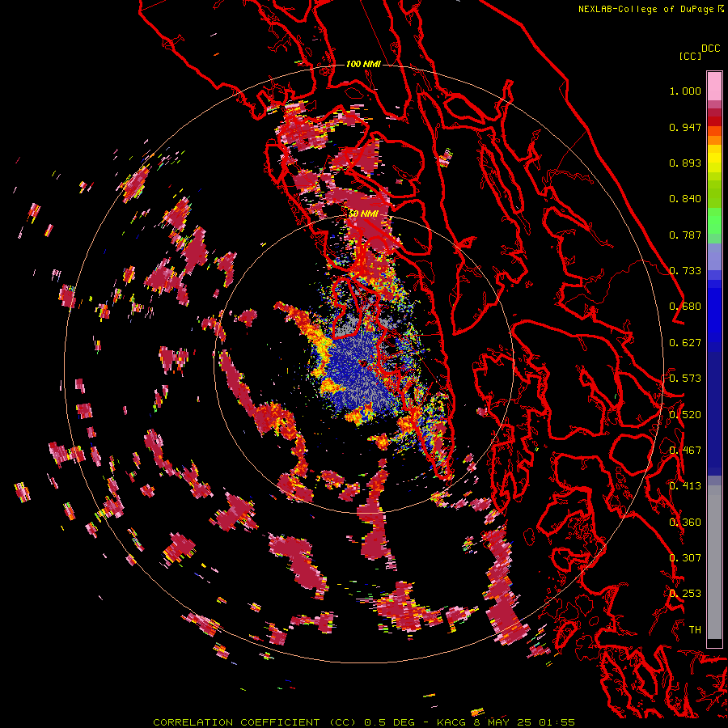
Task: Click the 0.840 value on the color scale
Action: (x=685, y=199)
